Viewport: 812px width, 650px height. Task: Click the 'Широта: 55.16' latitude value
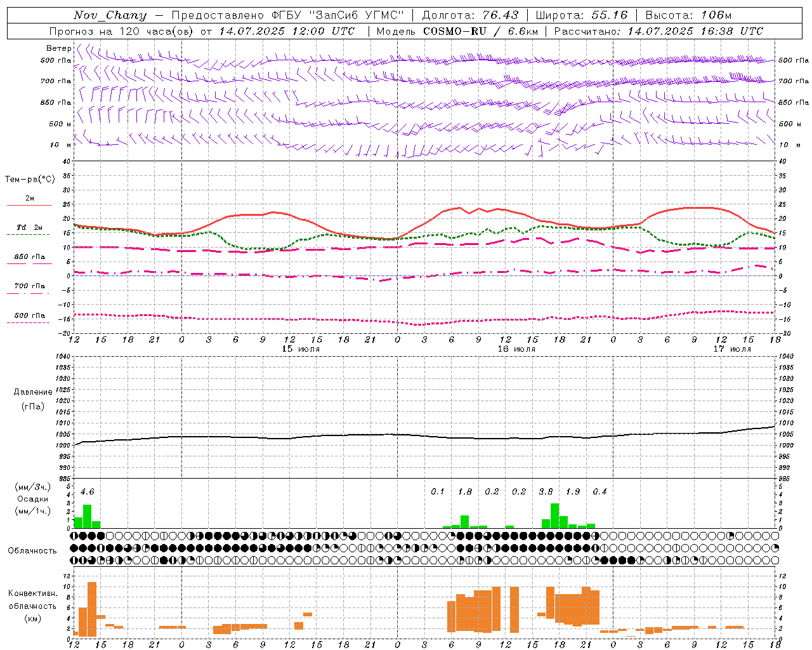pos(582,15)
